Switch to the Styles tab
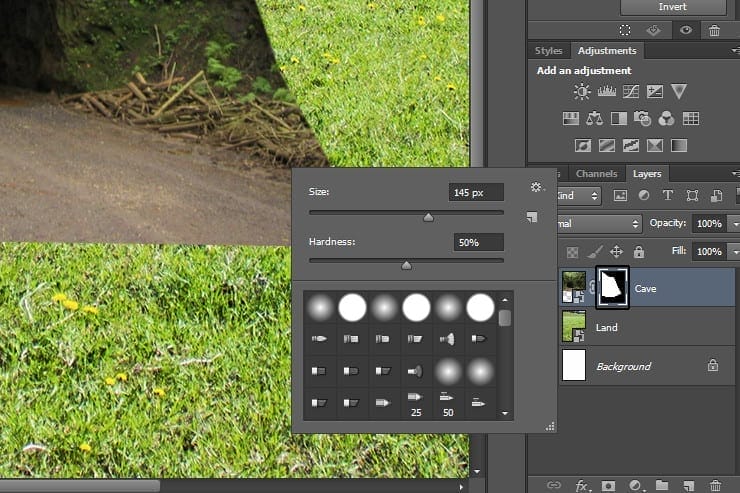The height and width of the screenshot is (493, 740). 548,50
